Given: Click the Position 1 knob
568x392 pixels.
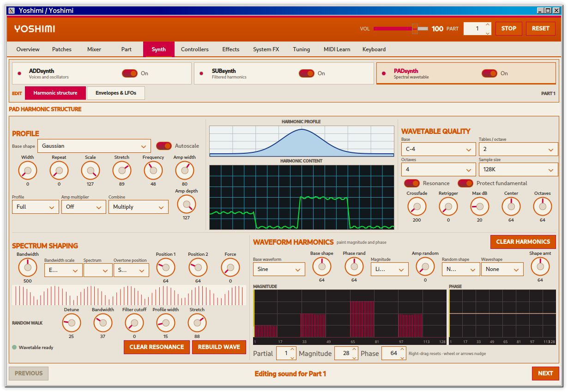Looking at the screenshot, I should [166, 267].
